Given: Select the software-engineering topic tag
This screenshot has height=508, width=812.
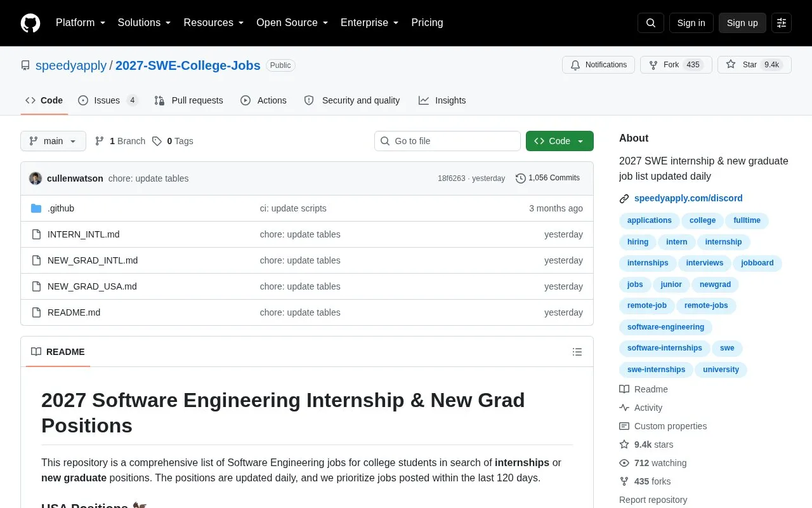Looking at the screenshot, I should coord(665,327).
